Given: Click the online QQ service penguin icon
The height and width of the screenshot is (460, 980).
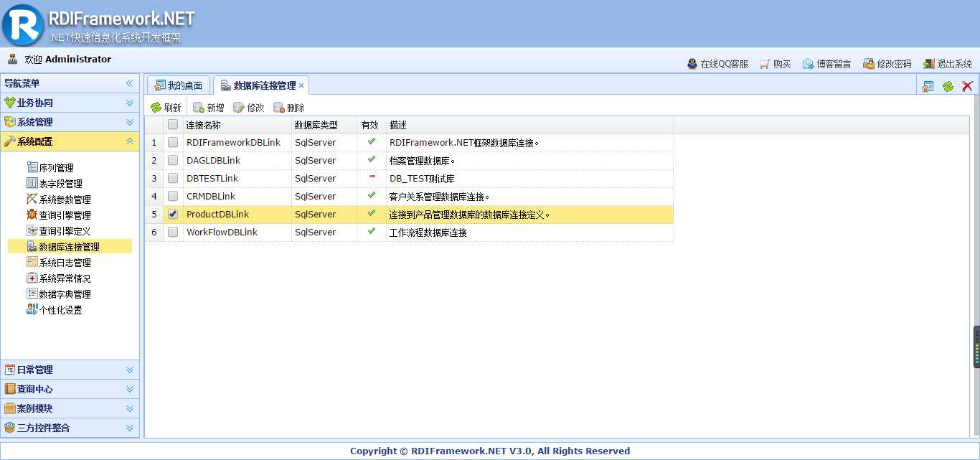Looking at the screenshot, I should pyautogui.click(x=692, y=64).
